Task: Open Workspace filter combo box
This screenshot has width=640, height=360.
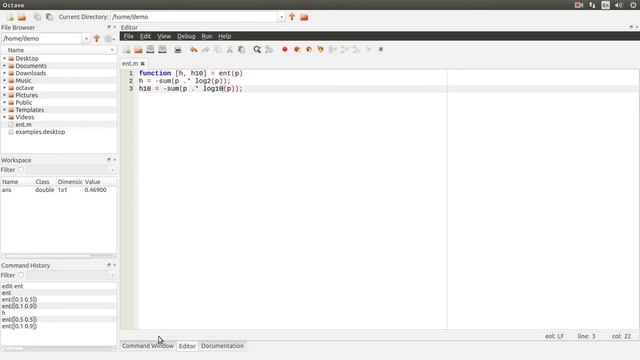Action: click(x=71, y=170)
